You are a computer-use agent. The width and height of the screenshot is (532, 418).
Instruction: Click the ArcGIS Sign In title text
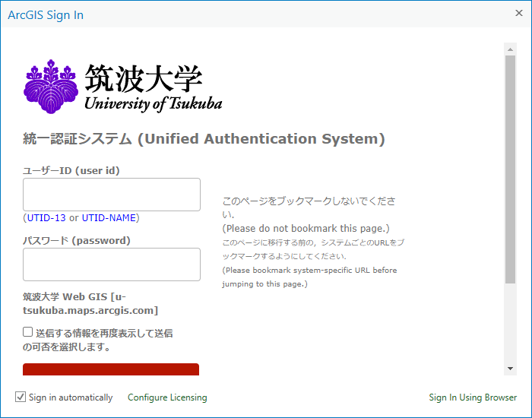(x=46, y=15)
